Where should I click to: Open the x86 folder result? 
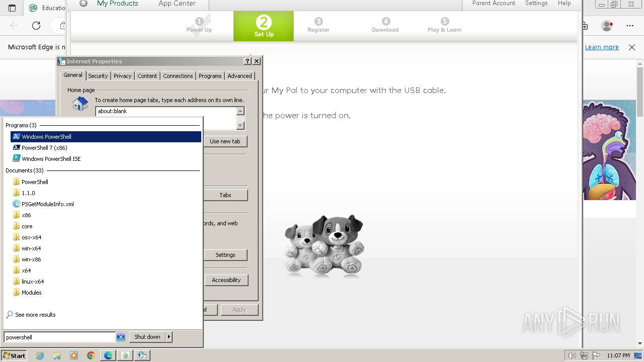coord(106,215)
